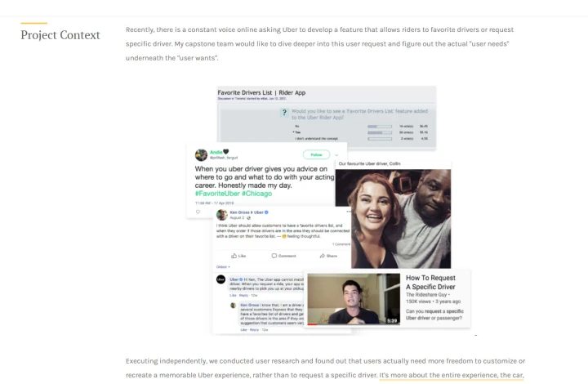Click the Yes poll result bar
The height and width of the screenshot is (384, 588).
[x=380, y=132]
